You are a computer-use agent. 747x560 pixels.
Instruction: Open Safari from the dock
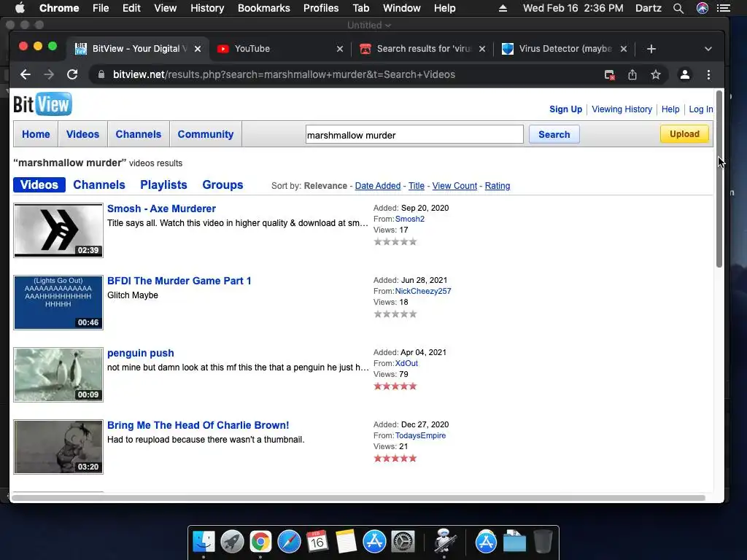tap(289, 542)
